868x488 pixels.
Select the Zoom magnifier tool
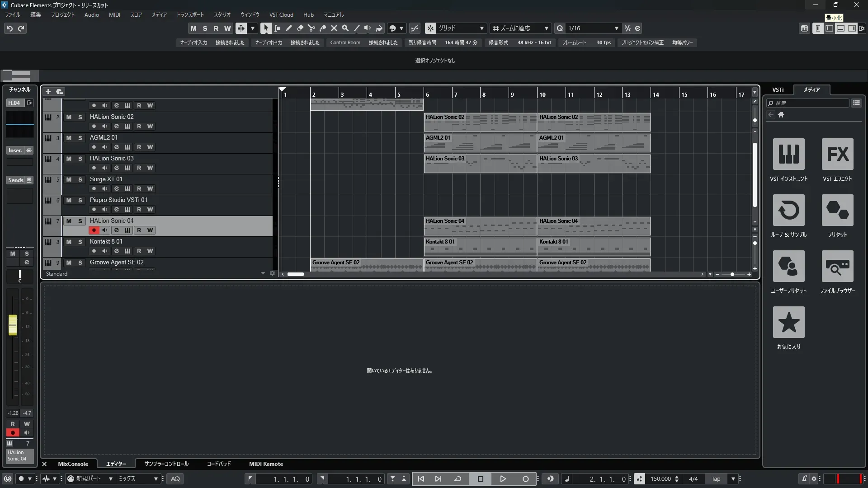pyautogui.click(x=345, y=28)
